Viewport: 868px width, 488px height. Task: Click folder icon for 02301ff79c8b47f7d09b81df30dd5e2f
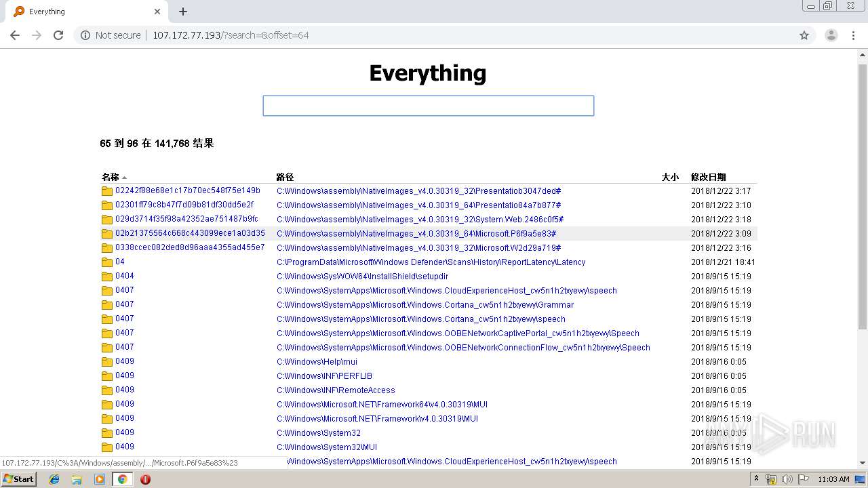coord(107,205)
